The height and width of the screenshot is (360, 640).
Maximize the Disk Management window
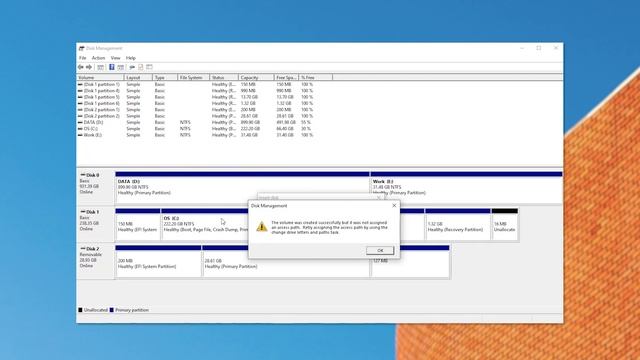tap(539, 48)
